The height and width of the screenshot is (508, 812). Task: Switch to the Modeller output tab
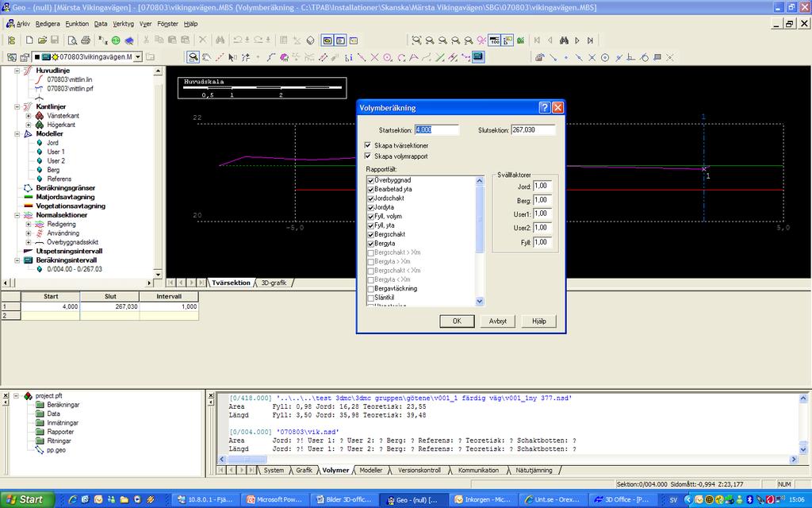click(x=371, y=470)
